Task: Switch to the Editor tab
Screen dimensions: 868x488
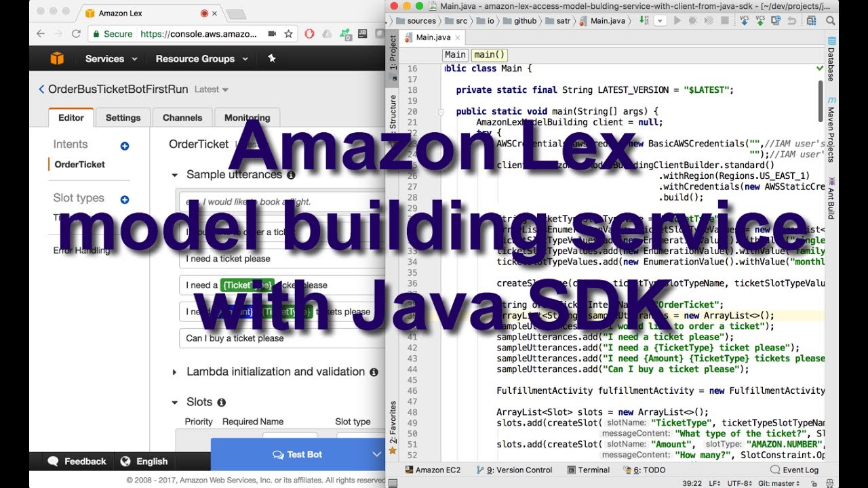Action: point(71,117)
